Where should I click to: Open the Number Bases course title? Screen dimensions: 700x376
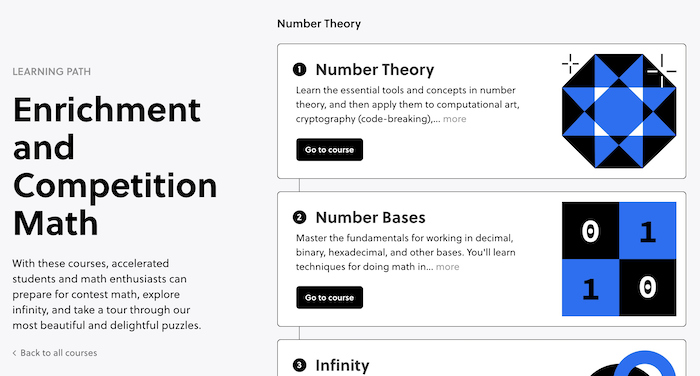tap(371, 217)
